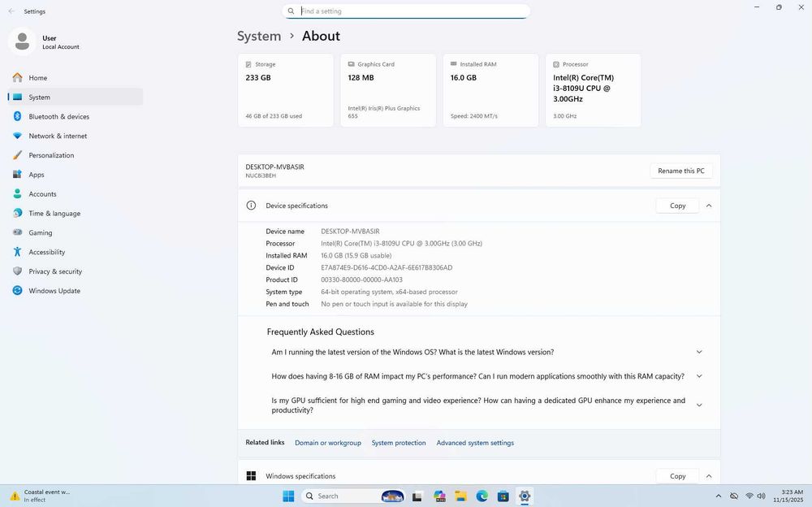Screen dimensions: 812x507
Task: Open the Graphics Card info card
Action: coord(388,90)
